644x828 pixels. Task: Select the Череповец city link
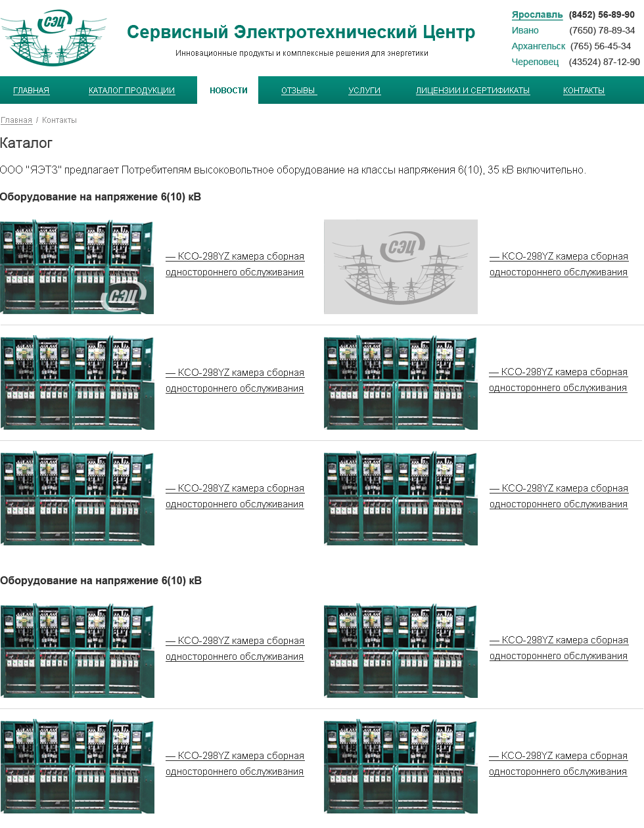[x=535, y=62]
